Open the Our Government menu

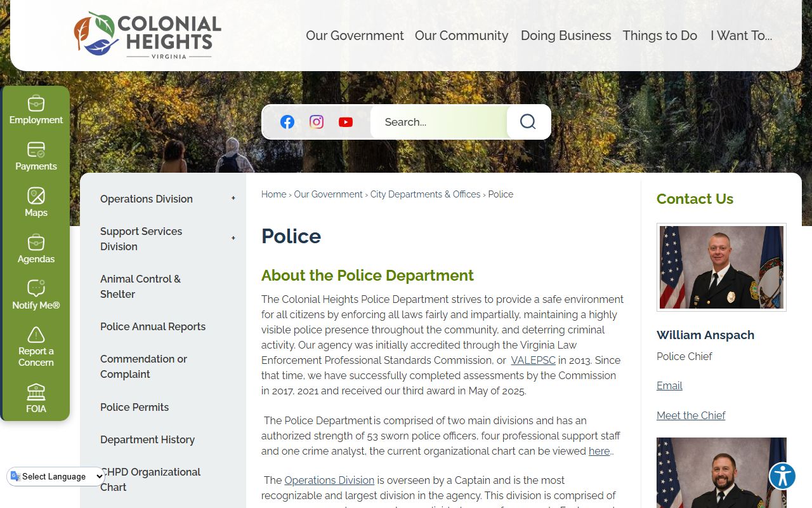(x=355, y=36)
